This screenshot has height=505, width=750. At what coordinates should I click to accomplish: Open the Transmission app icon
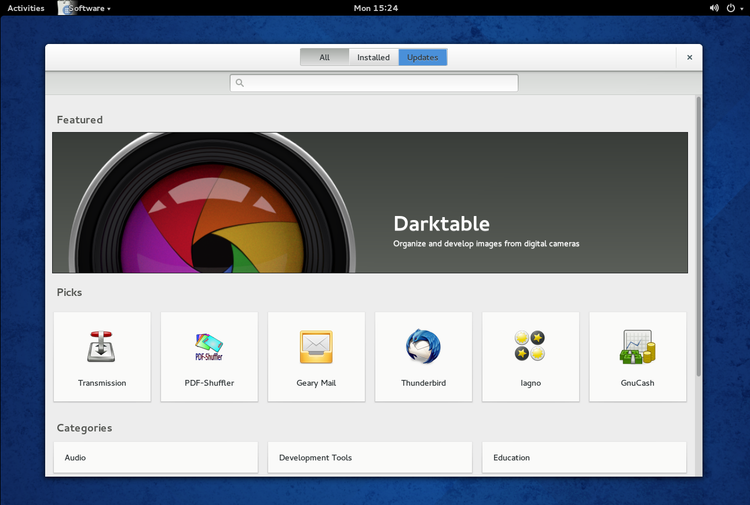pos(102,347)
